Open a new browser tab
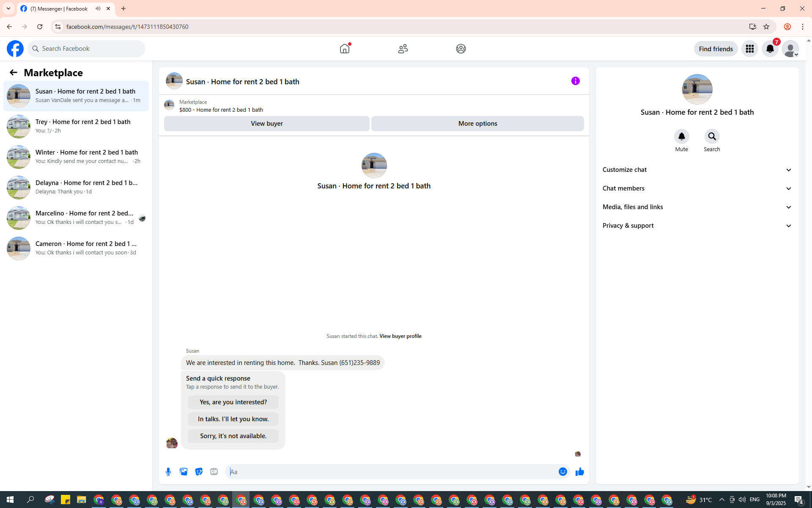This screenshot has width=812, height=508. 123,8
